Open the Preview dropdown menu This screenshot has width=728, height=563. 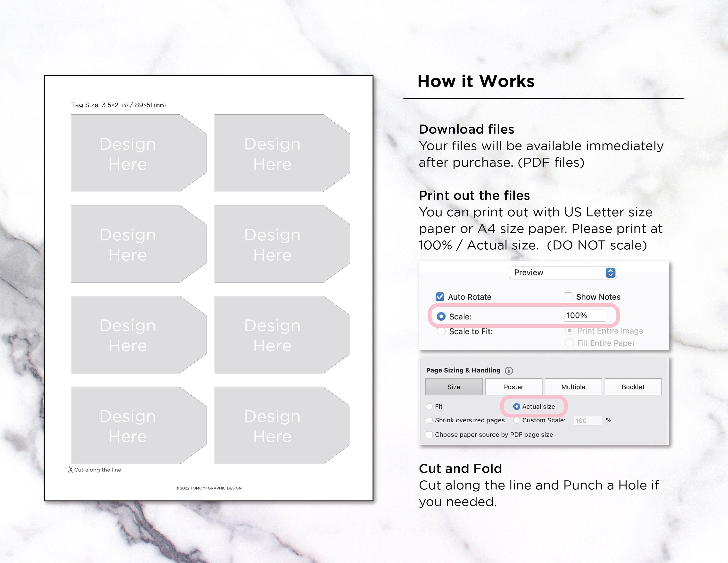(563, 273)
